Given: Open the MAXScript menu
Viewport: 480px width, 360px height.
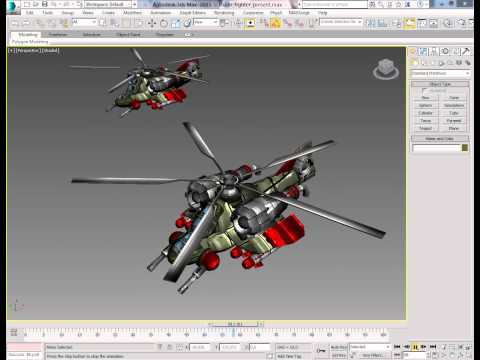Looking at the screenshot, I should (x=299, y=13).
